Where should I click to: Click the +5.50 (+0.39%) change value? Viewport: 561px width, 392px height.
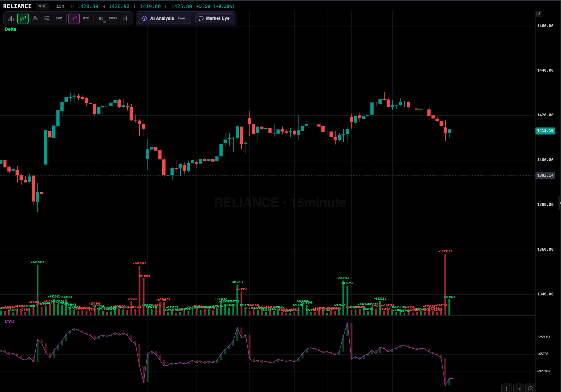point(215,6)
